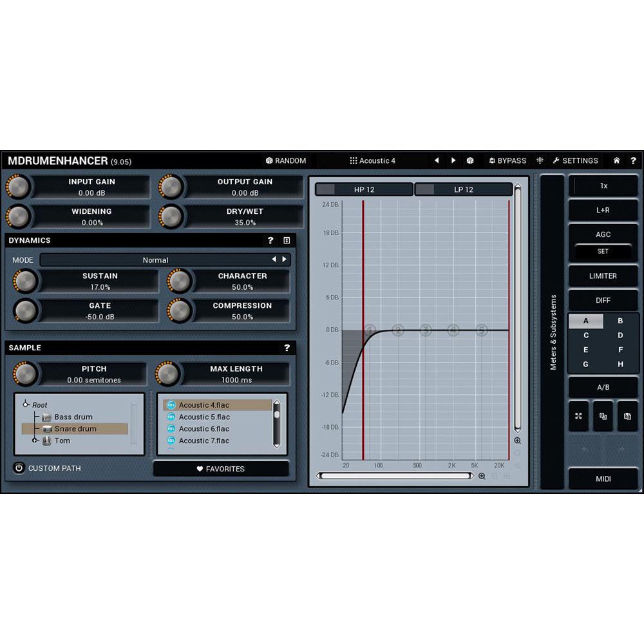Click the paste settings icon on the right panel
The image size is (644, 644).
point(627,416)
